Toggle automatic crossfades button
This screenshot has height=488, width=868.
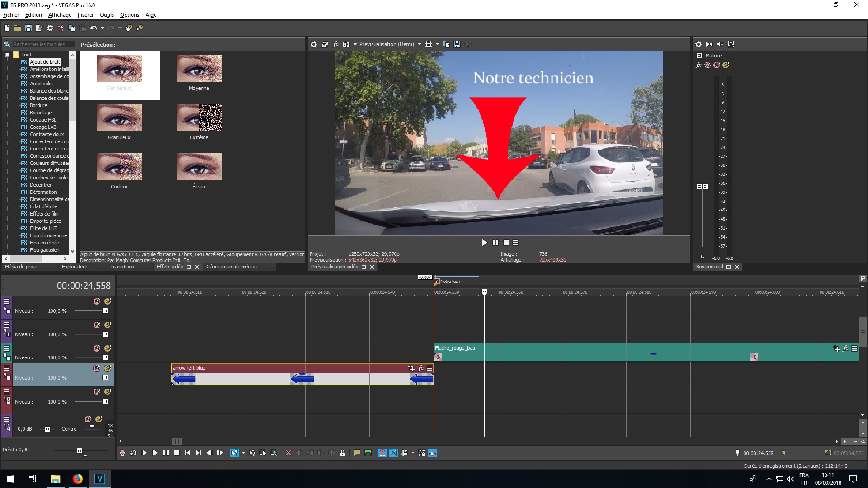(x=393, y=453)
